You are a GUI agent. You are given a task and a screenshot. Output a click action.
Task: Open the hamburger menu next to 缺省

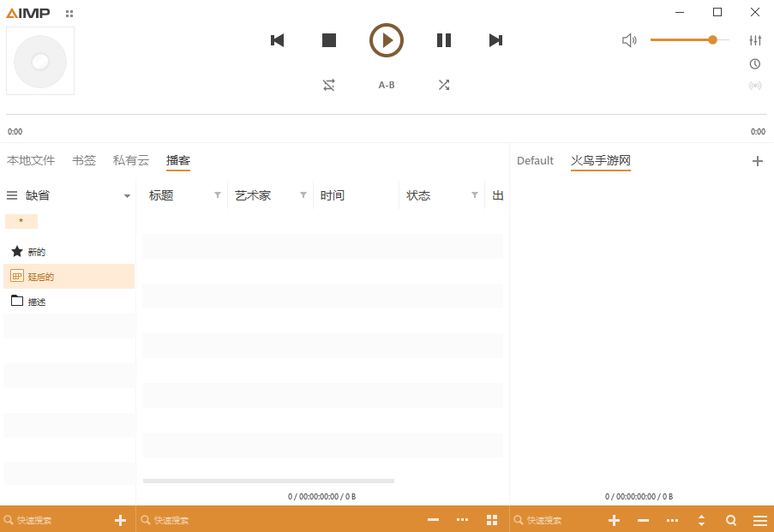[12, 195]
